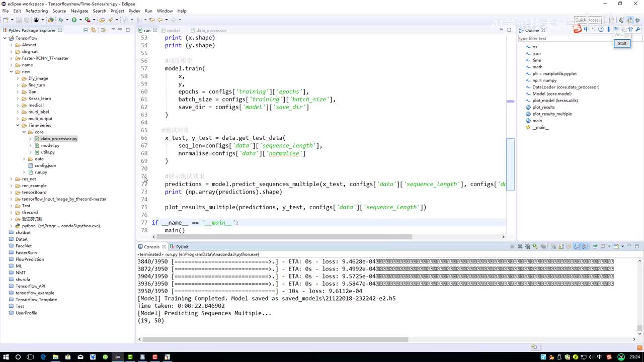
Task: Switch to the data_processor editor tab
Action: click(x=208, y=30)
